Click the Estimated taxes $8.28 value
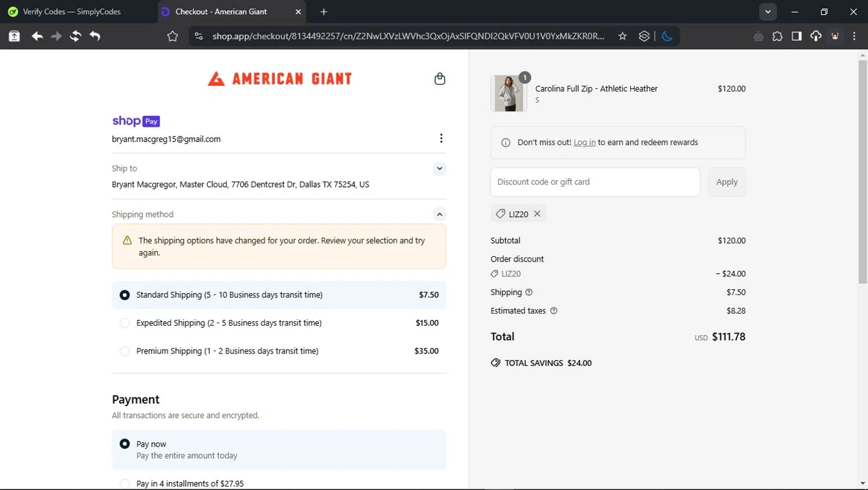Screen dimensions: 868x490 736,311
